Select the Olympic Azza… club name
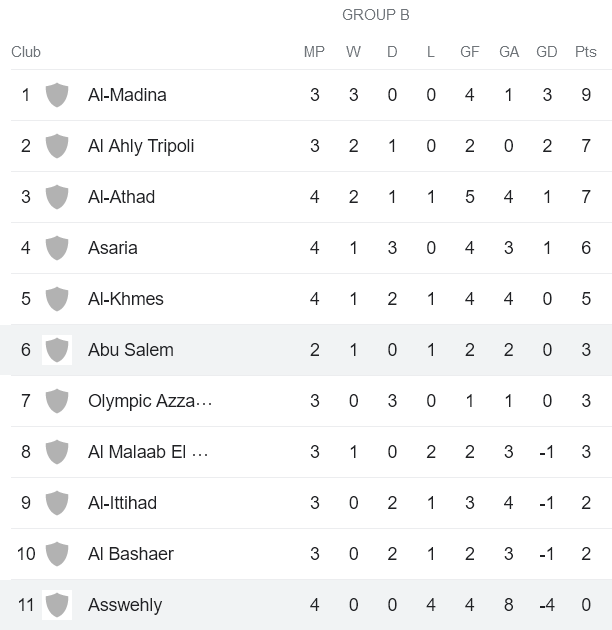612x630 pixels. pos(150,401)
